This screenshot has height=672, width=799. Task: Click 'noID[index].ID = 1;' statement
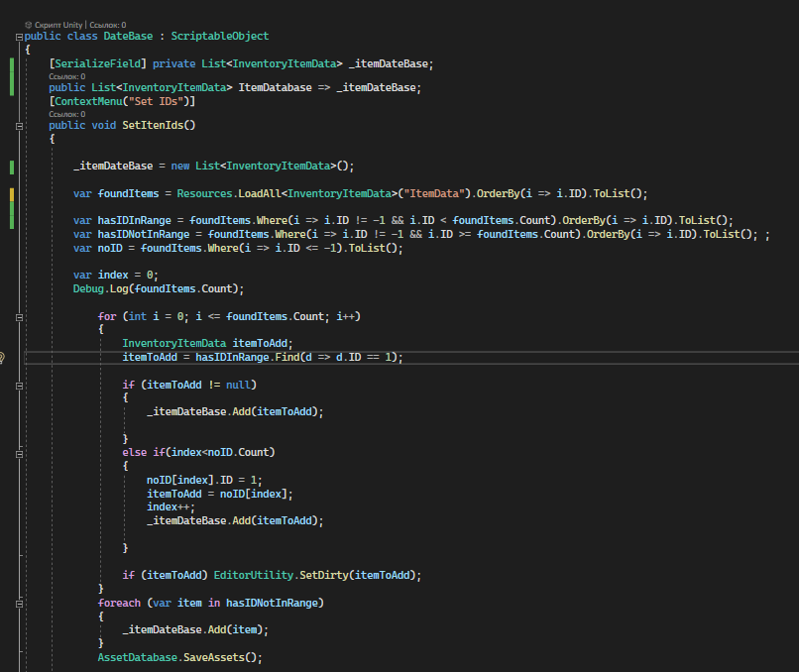point(204,480)
